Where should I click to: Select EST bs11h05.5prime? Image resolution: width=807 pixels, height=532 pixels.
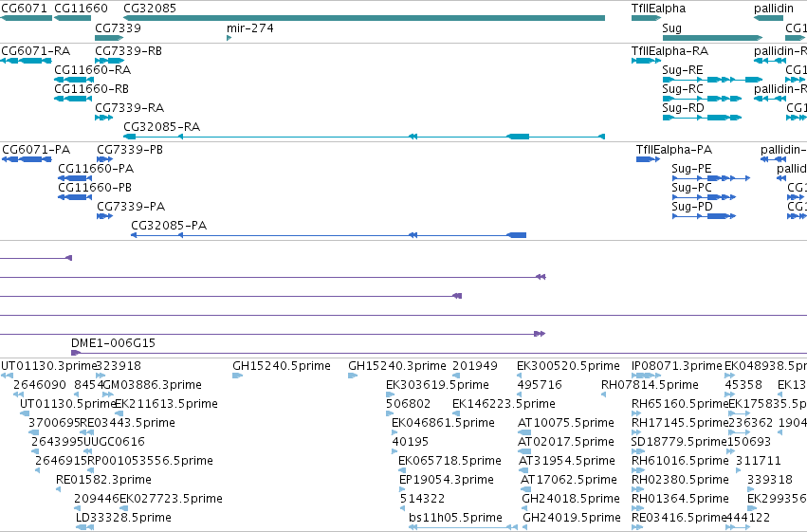click(x=455, y=518)
